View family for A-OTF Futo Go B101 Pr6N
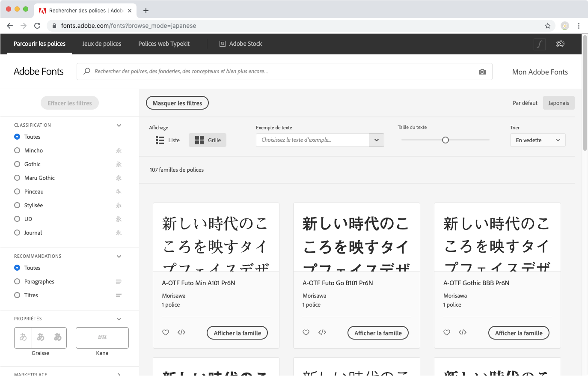Viewport: 588px width, 376px height. point(378,333)
